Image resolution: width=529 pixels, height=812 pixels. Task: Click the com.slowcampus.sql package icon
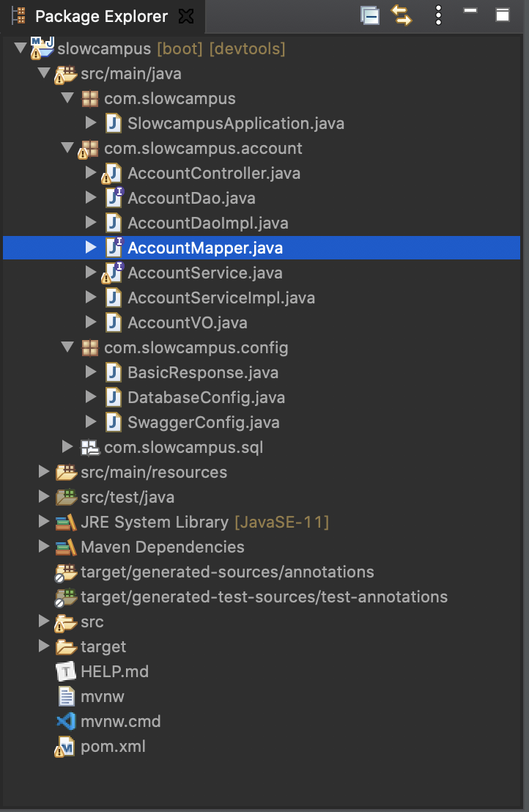[90, 448]
